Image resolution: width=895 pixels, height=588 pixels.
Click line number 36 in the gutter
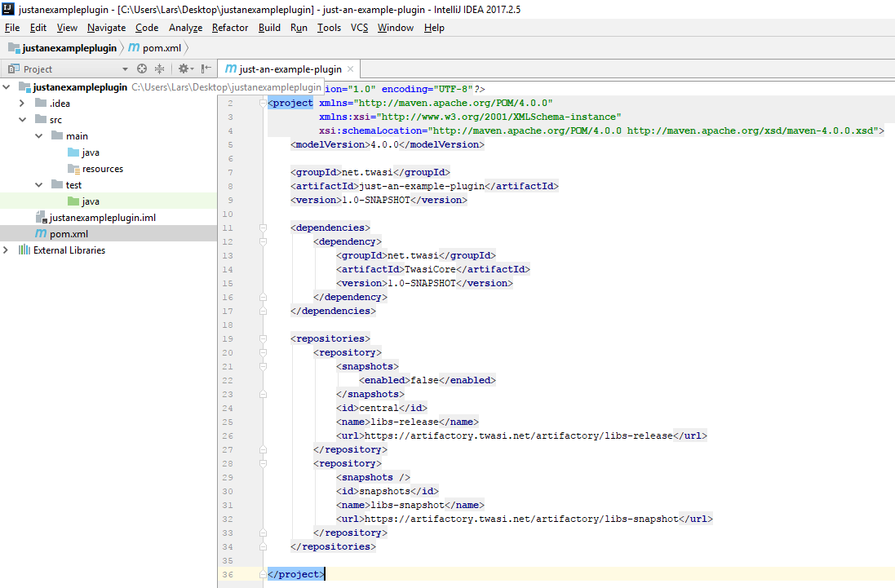tap(228, 574)
